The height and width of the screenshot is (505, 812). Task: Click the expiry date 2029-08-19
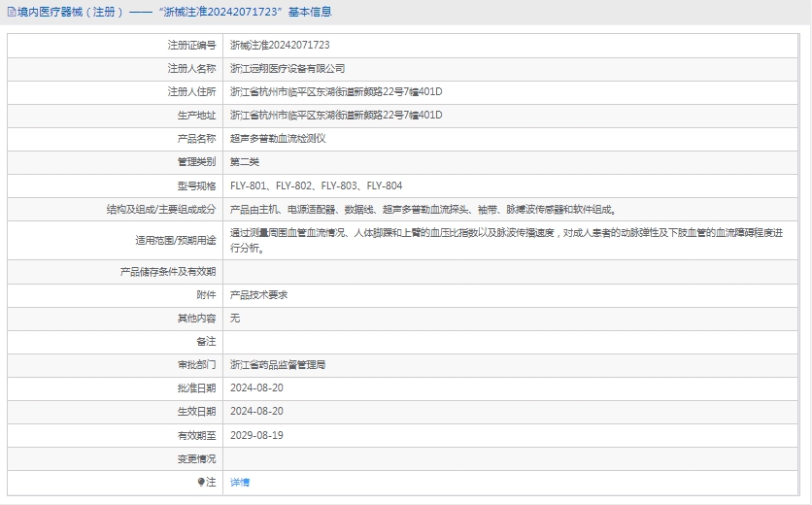point(256,435)
